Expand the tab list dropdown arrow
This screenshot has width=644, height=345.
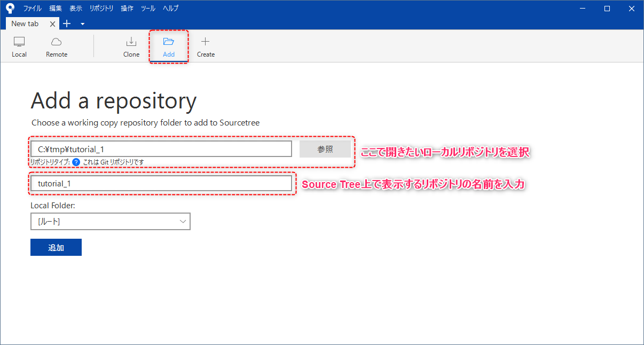pyautogui.click(x=82, y=24)
